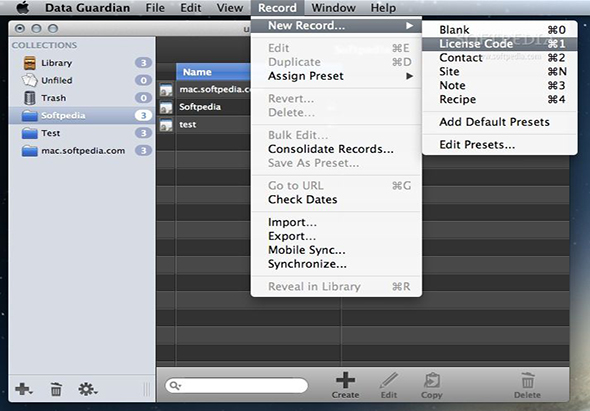Select the Unfiled collection row
Image resolution: width=590 pixels, height=411 pixels.
tap(82, 80)
